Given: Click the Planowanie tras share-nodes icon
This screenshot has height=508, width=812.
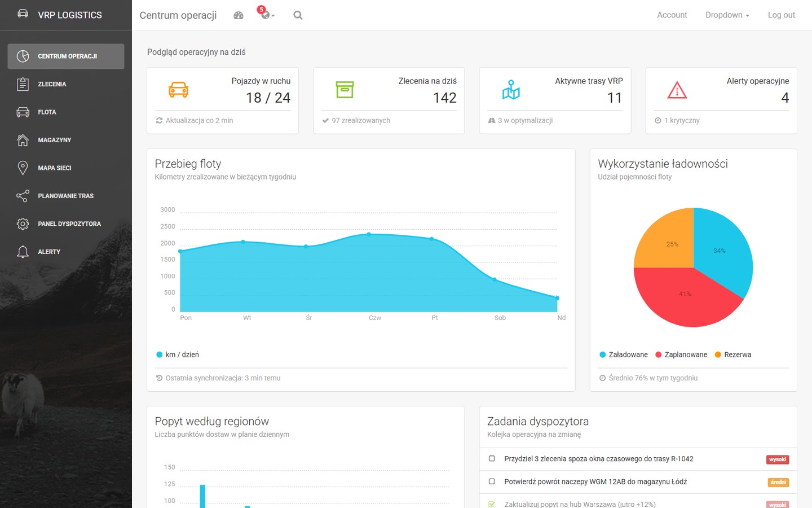Looking at the screenshot, I should pyautogui.click(x=23, y=196).
